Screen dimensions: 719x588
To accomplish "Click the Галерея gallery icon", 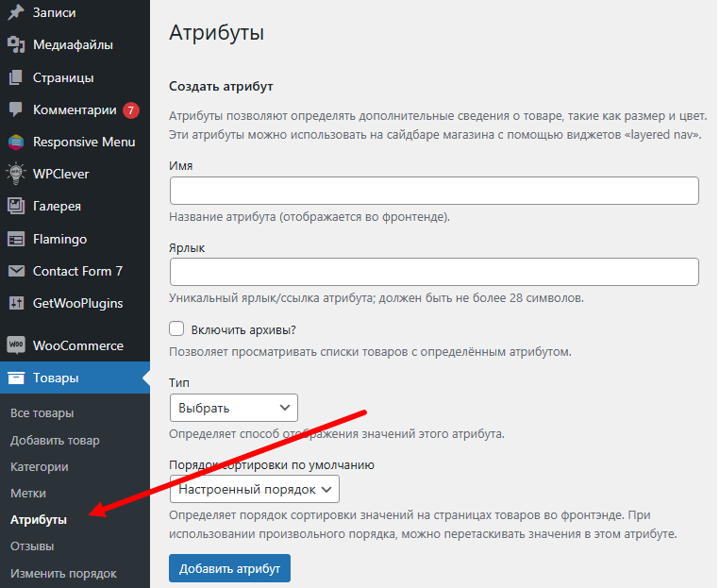I will coord(16,206).
